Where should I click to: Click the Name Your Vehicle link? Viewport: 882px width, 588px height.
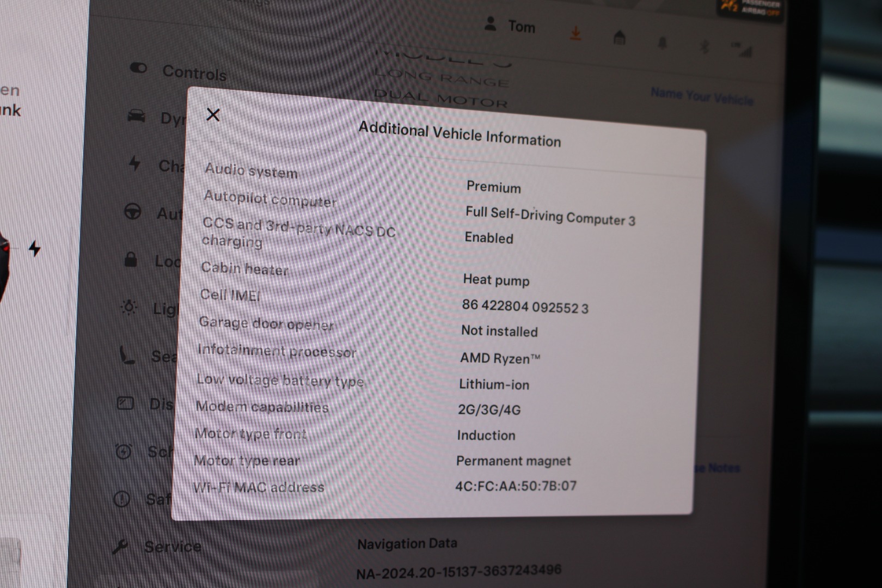[702, 96]
